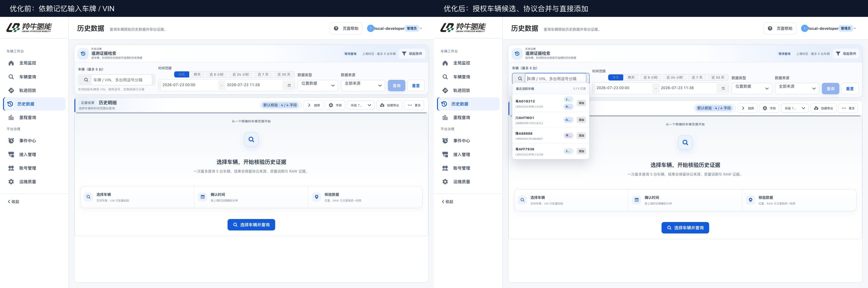The width and height of the screenshot is (868, 288).
Task: Select the 近 30 天 range in the 优化前 panel
Action: point(284,74)
